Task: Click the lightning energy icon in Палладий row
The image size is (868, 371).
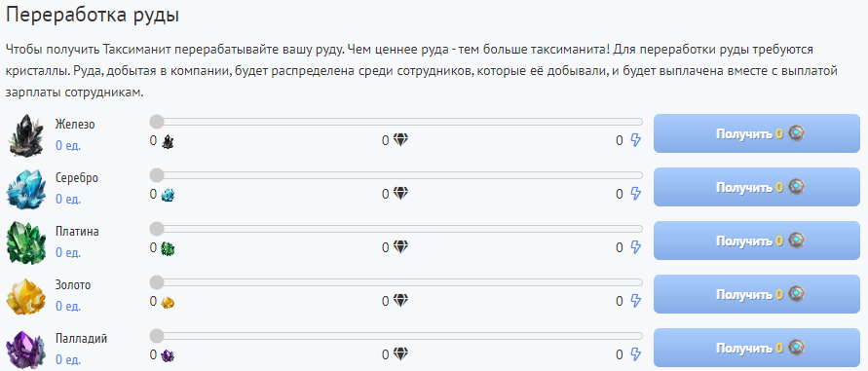Action: click(x=635, y=355)
